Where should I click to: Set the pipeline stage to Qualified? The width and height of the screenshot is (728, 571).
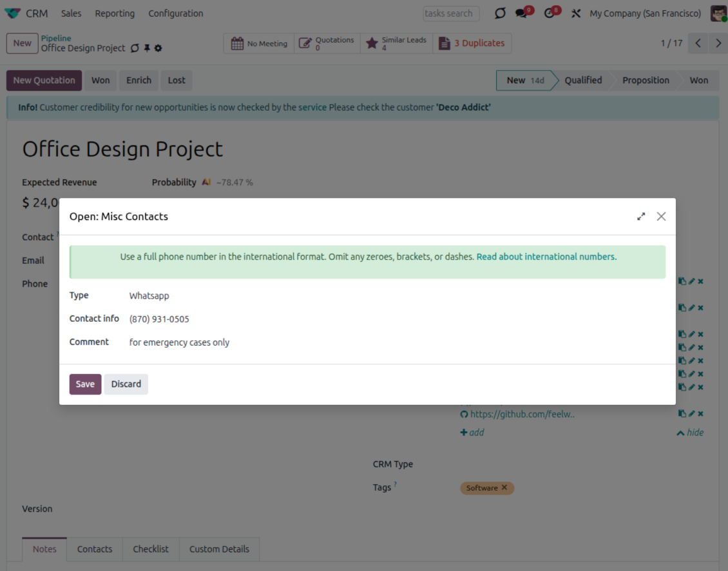click(582, 80)
